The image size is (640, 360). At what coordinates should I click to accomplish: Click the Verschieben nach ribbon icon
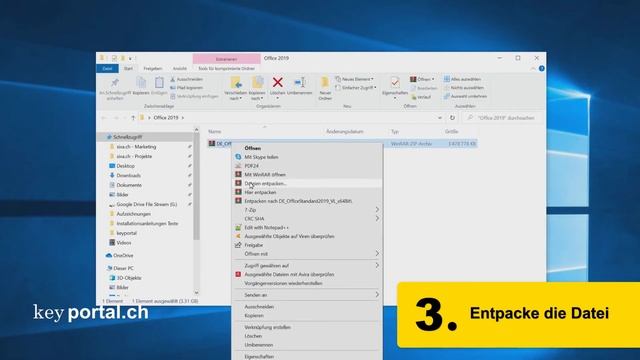coord(236,83)
